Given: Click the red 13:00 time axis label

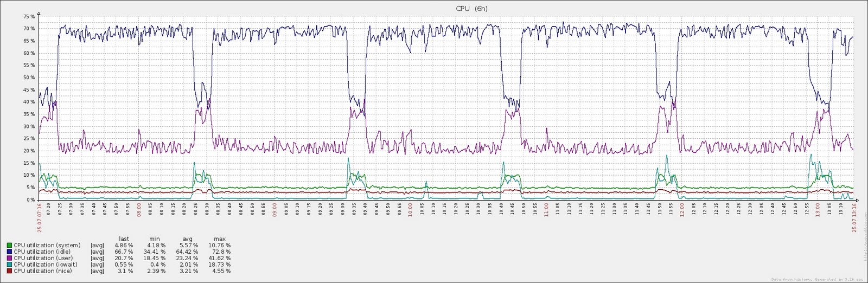Looking at the screenshot, I should coord(818,210).
